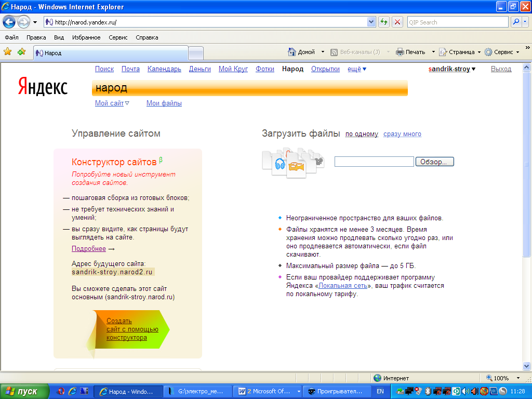Open the Вид menu
532x399 pixels.
pyautogui.click(x=59, y=37)
